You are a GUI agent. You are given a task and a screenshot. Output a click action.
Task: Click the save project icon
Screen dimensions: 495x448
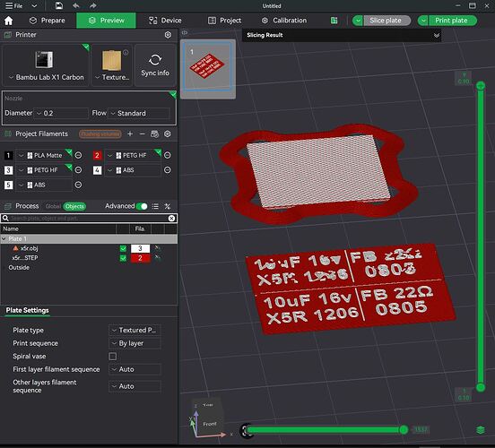(x=59, y=5)
